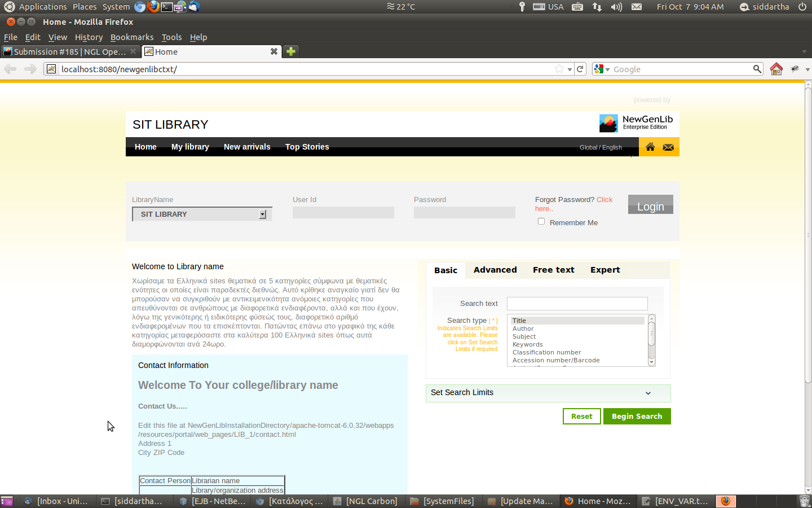Open the Firefox icon in top panel
Screen dimensions: 812x508
153,7
